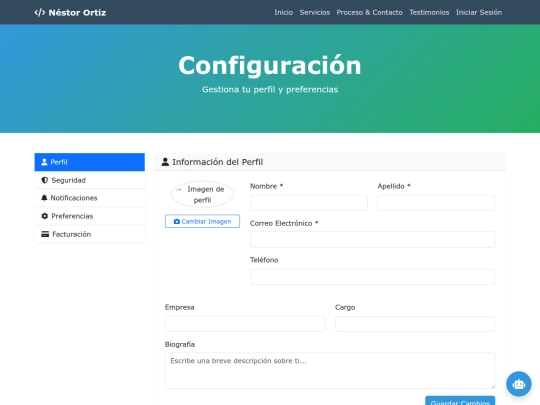Focus the Empresa text box

[x=245, y=324]
